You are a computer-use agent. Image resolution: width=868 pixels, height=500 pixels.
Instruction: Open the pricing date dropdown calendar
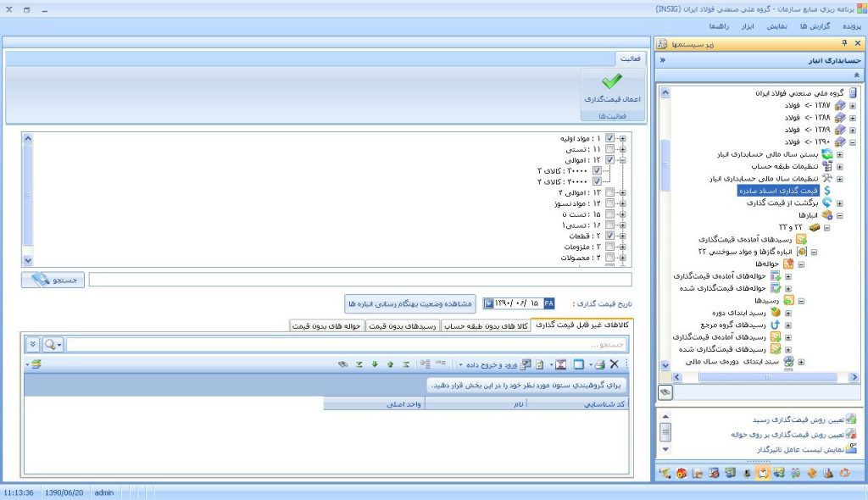[x=489, y=303]
